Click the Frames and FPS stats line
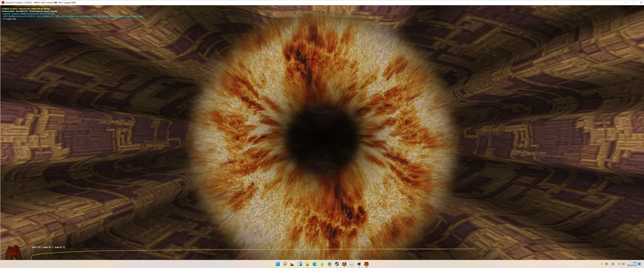This screenshot has width=644, height=268. click(30, 11)
